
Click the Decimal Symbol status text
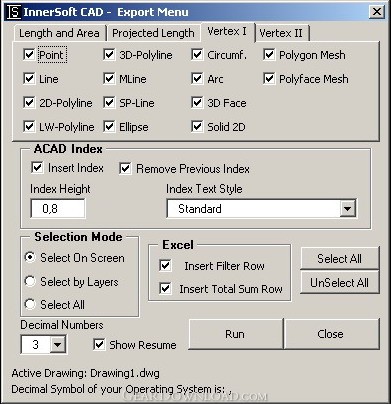(x=122, y=389)
